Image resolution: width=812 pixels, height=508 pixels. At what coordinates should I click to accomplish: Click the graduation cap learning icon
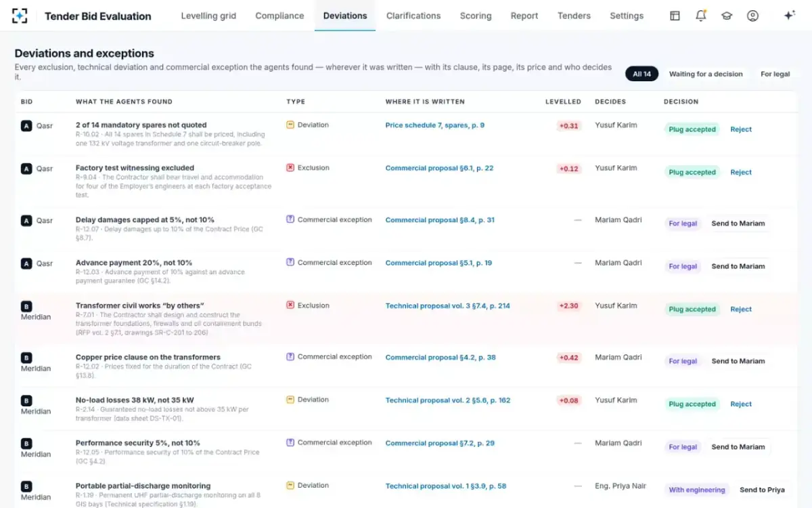tap(727, 16)
